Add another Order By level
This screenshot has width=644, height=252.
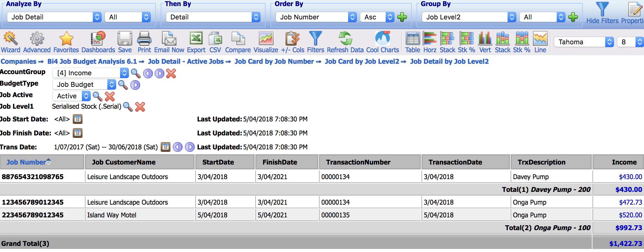[x=402, y=17]
